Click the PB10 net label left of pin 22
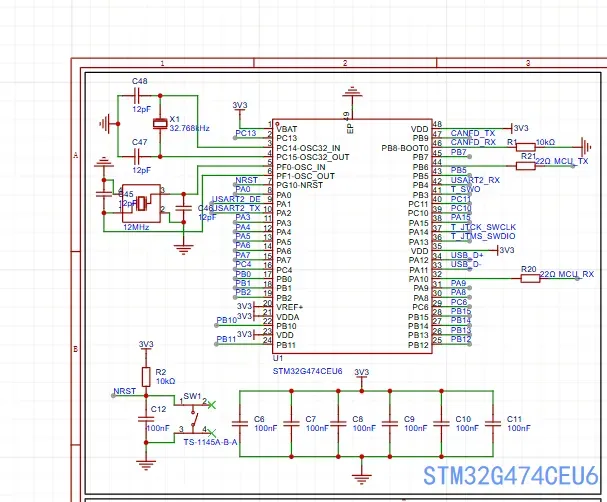Screen dimensions: 607x502 click(226, 320)
